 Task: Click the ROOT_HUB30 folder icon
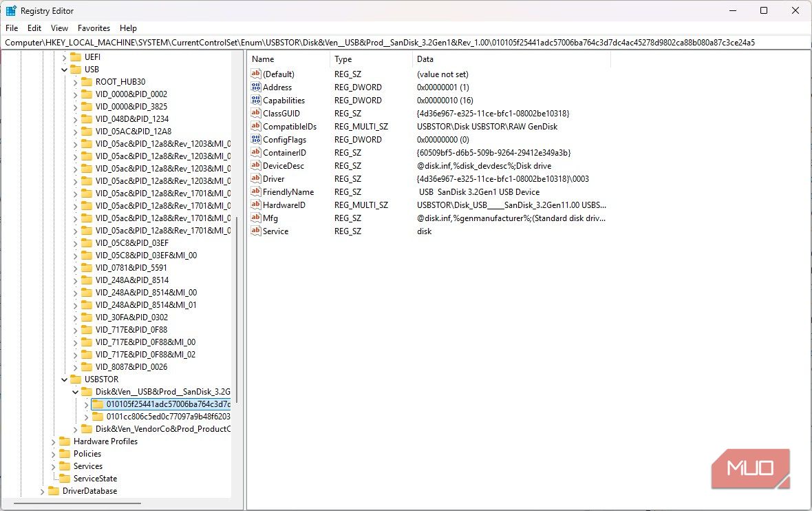(87, 82)
